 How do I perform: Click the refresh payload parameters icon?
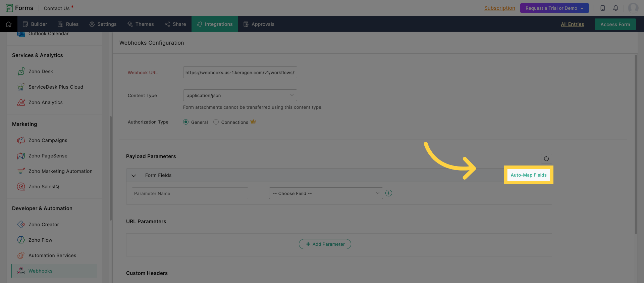click(x=546, y=159)
